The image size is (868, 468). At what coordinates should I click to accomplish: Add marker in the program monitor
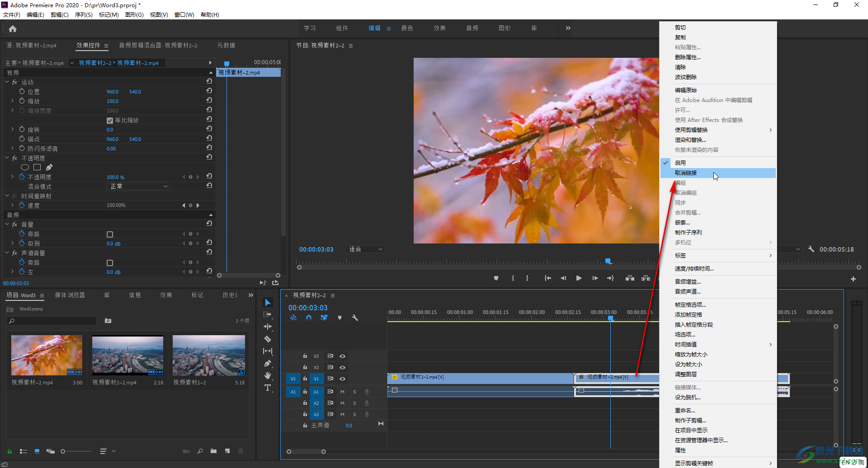coord(496,278)
